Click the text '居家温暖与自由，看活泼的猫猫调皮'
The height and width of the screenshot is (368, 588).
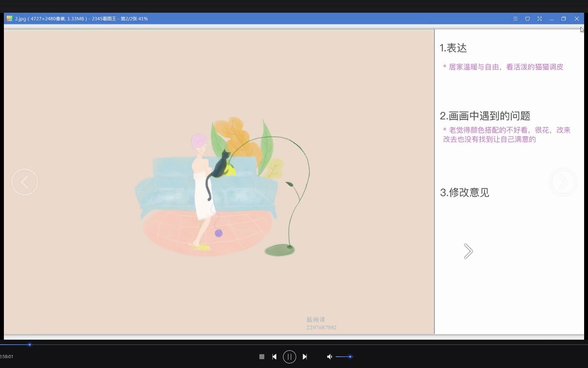click(506, 67)
